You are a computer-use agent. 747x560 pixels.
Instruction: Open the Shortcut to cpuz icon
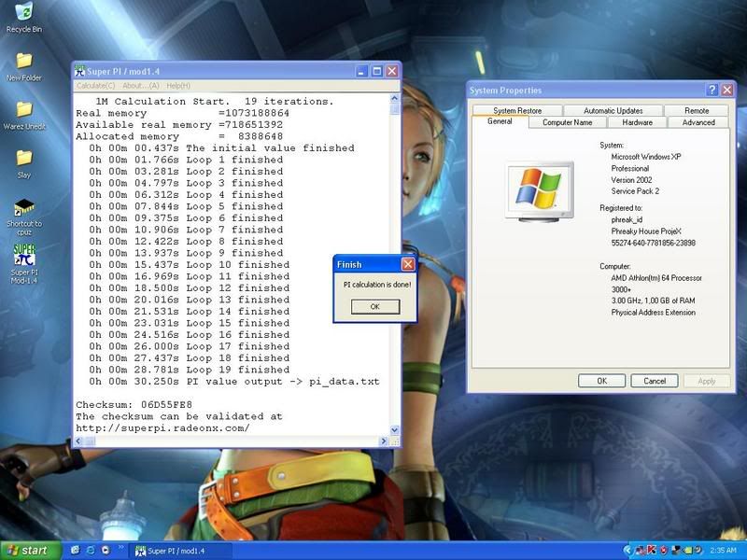point(23,208)
